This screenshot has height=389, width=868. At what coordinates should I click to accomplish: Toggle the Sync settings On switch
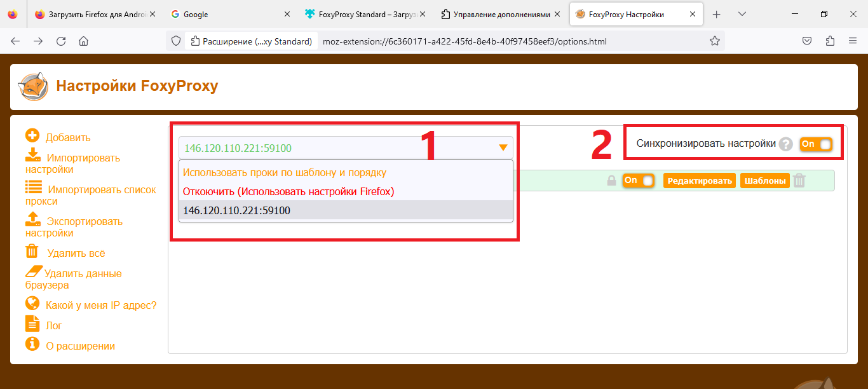816,144
